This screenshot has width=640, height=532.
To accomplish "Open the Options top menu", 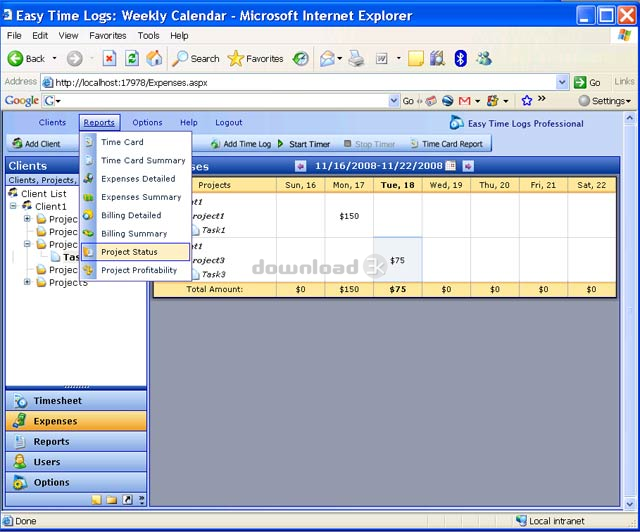I will click(147, 122).
